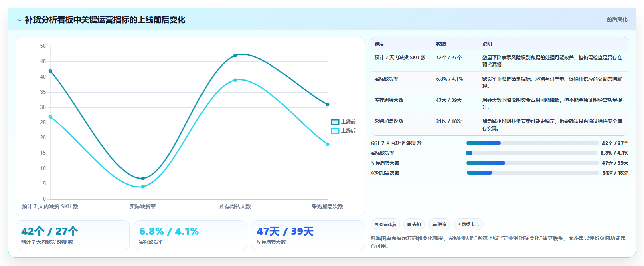The height and width of the screenshot is (266, 644).
Task: Click the 上线前 end point at 31
Action: [328, 105]
